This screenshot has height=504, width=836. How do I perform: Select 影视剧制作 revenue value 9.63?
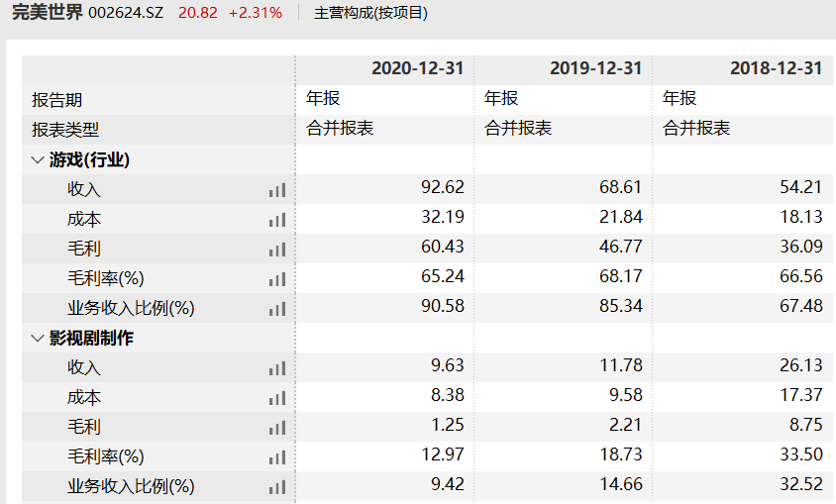(448, 365)
